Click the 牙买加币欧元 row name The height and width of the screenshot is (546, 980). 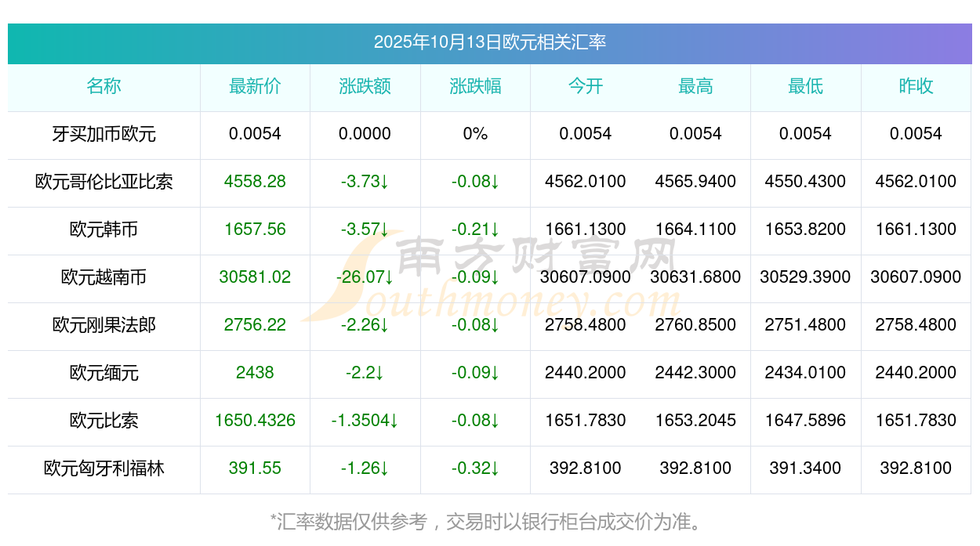point(103,134)
